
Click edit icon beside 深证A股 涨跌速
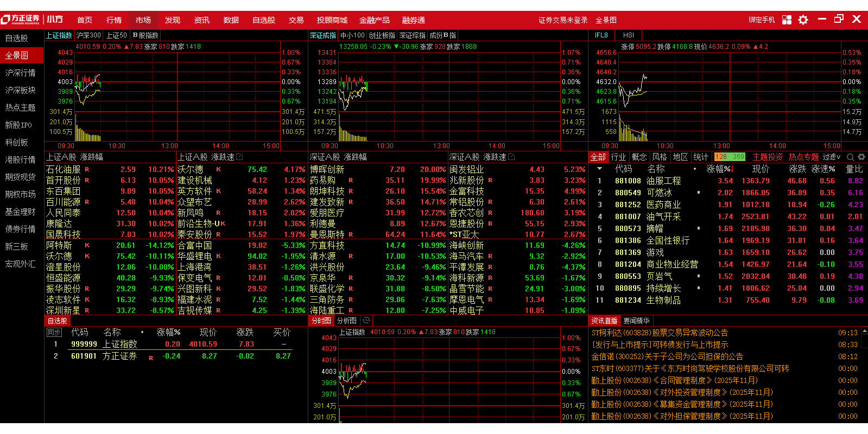(511, 157)
